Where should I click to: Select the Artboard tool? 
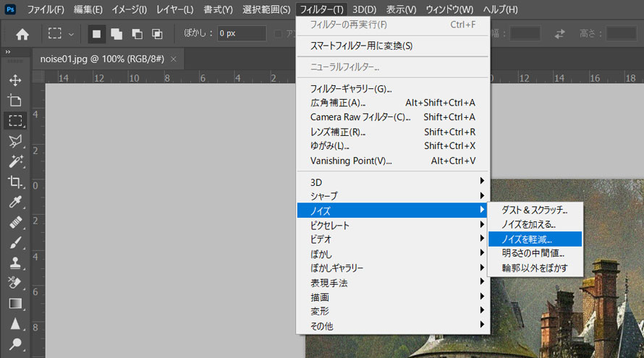(15, 101)
